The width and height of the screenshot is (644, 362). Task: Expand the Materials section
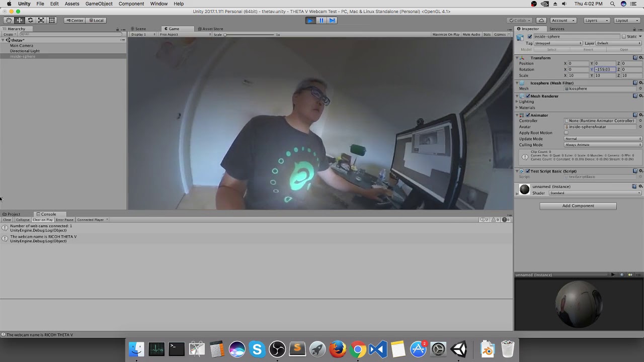tap(527, 108)
